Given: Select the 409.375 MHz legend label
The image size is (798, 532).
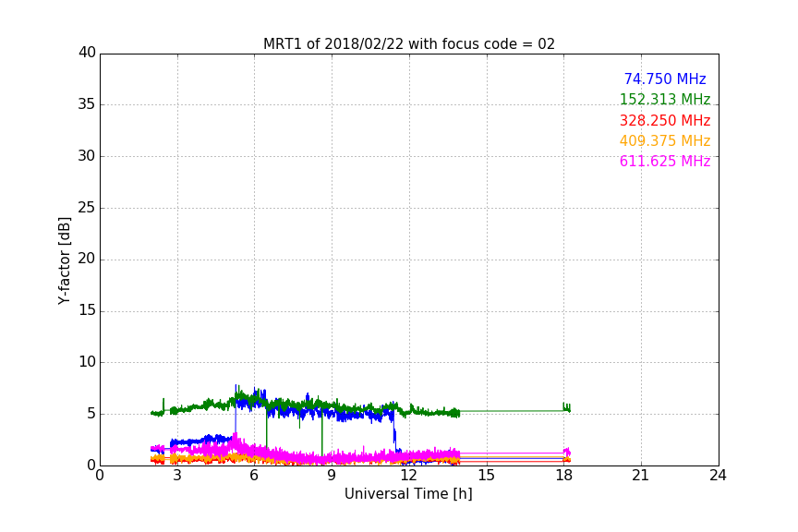Looking at the screenshot, I should click(665, 141).
